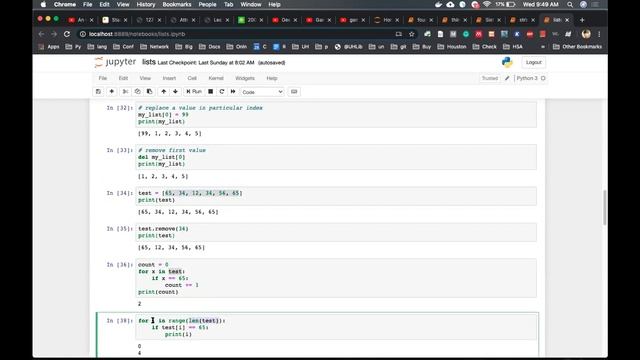Open the @UHLib bookmark
Image resolution: width=640 pixels, height=360 pixels.
349,47
